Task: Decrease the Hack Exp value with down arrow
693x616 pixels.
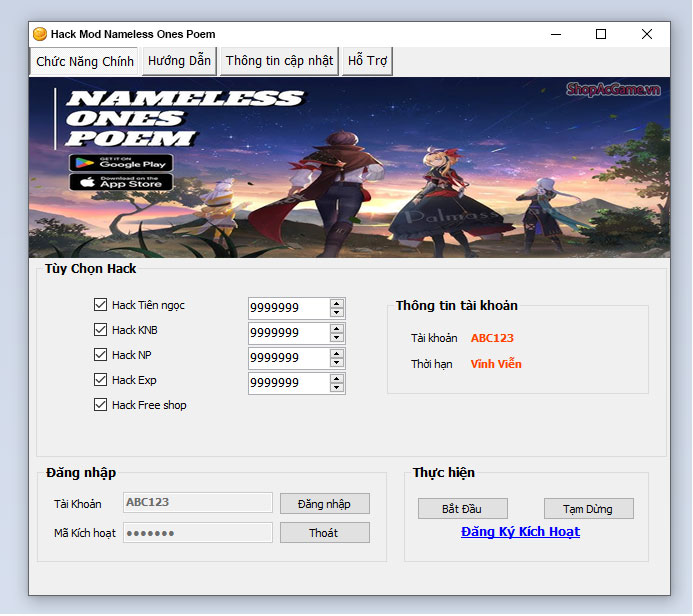Action: [x=337, y=388]
